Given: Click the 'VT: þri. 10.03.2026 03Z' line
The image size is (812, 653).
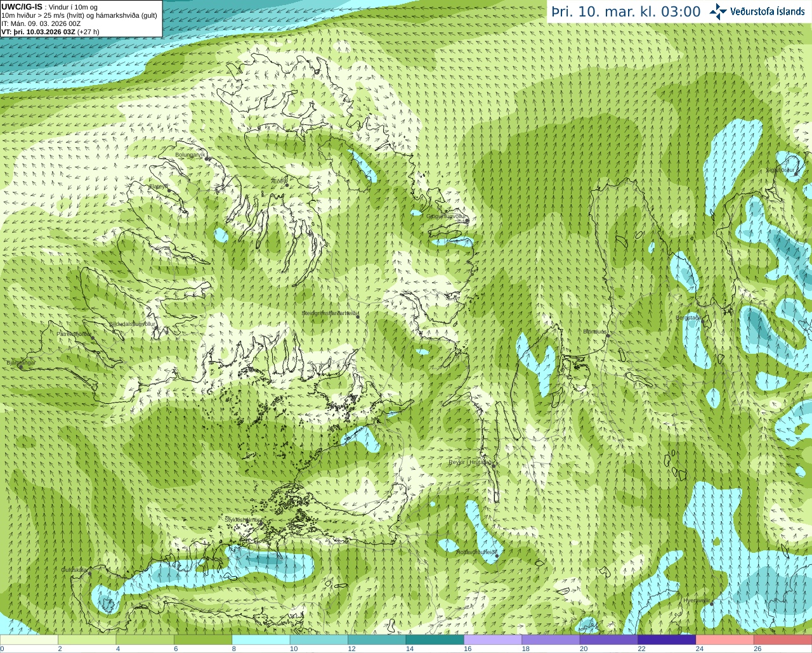Looking at the screenshot, I should pos(50,31).
